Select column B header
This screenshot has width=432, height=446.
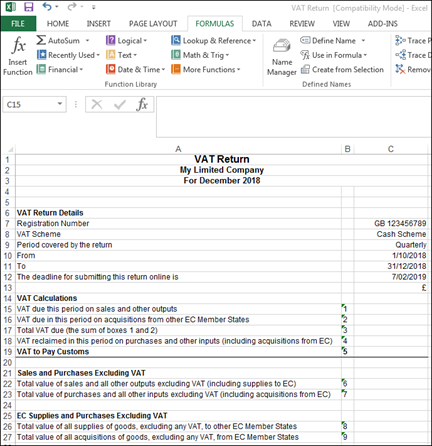[x=348, y=149]
